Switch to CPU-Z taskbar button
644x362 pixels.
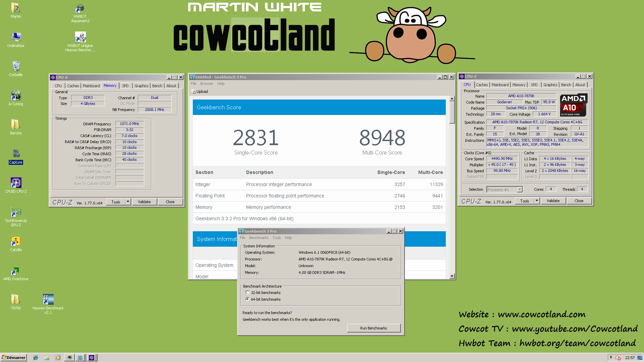point(92,358)
